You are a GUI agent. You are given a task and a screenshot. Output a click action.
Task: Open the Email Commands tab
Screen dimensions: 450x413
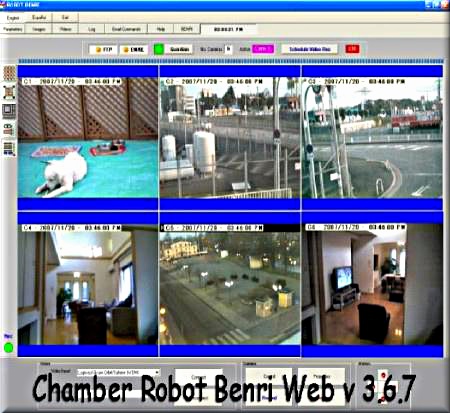click(x=126, y=29)
